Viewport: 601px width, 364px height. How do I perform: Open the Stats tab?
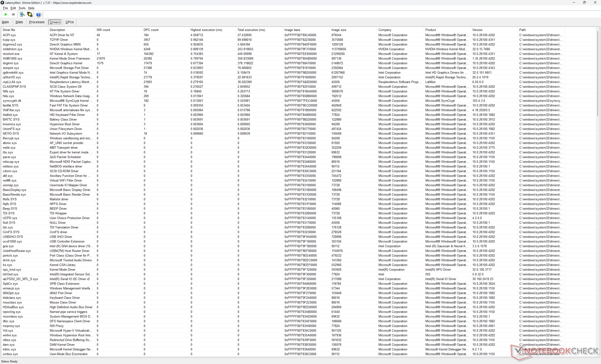point(19,22)
